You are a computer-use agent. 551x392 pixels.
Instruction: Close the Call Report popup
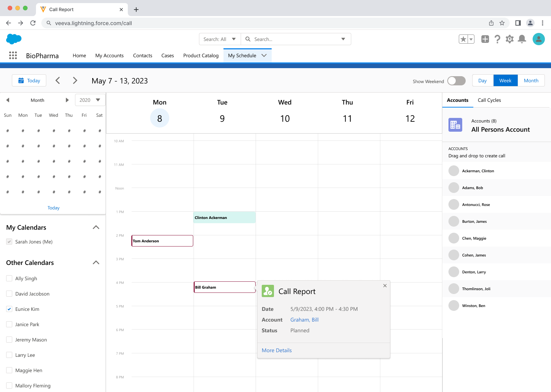[385, 286]
